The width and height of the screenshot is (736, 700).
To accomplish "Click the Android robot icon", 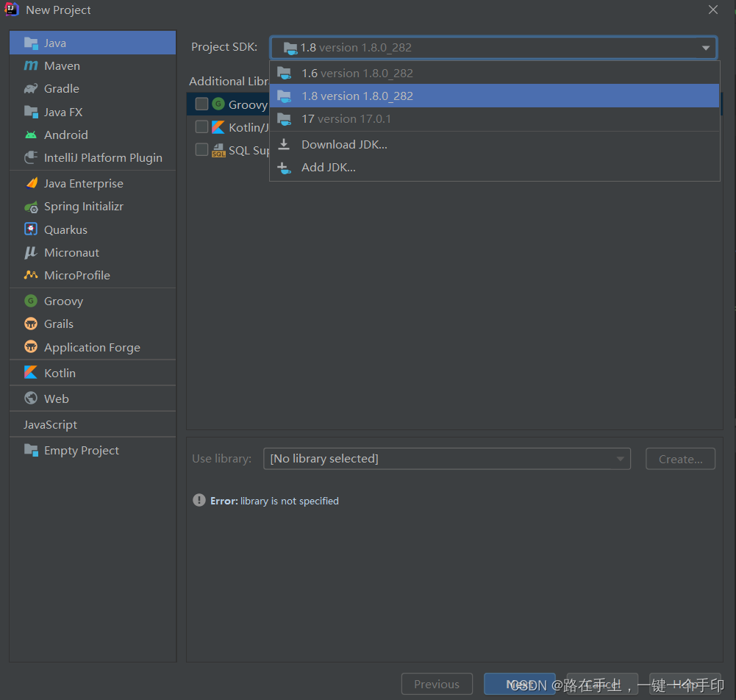I will [x=31, y=135].
